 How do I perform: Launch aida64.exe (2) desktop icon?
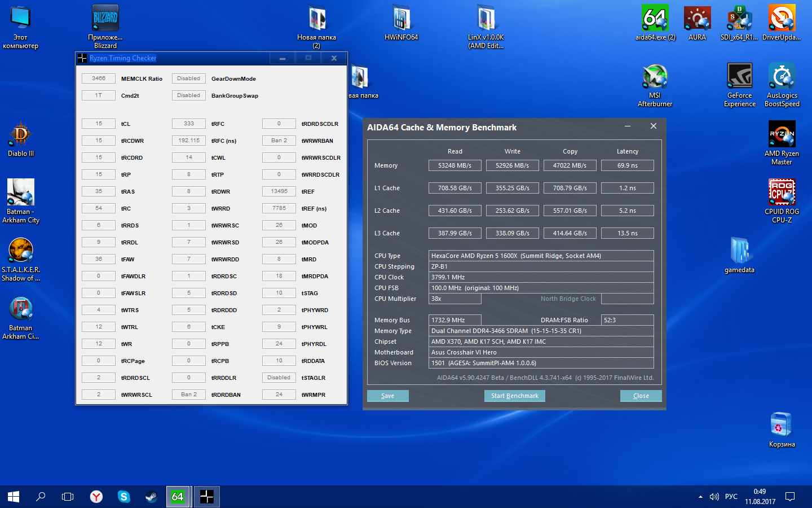[x=655, y=23]
